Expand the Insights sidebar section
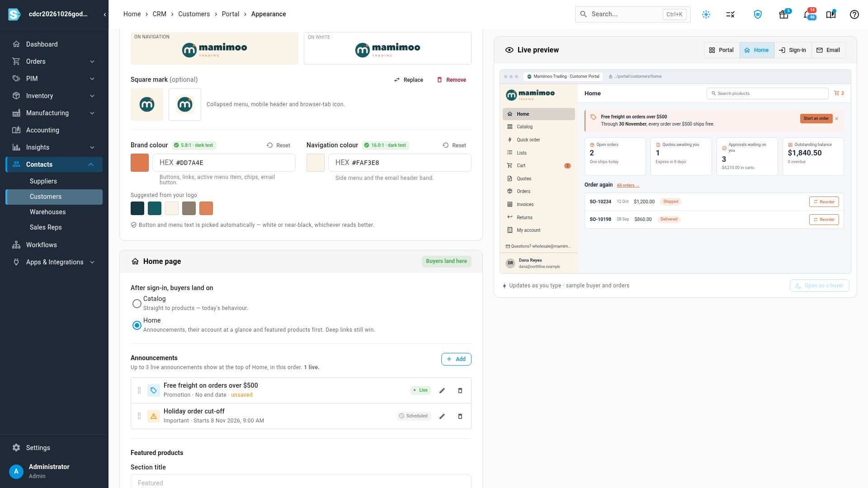 [92, 147]
